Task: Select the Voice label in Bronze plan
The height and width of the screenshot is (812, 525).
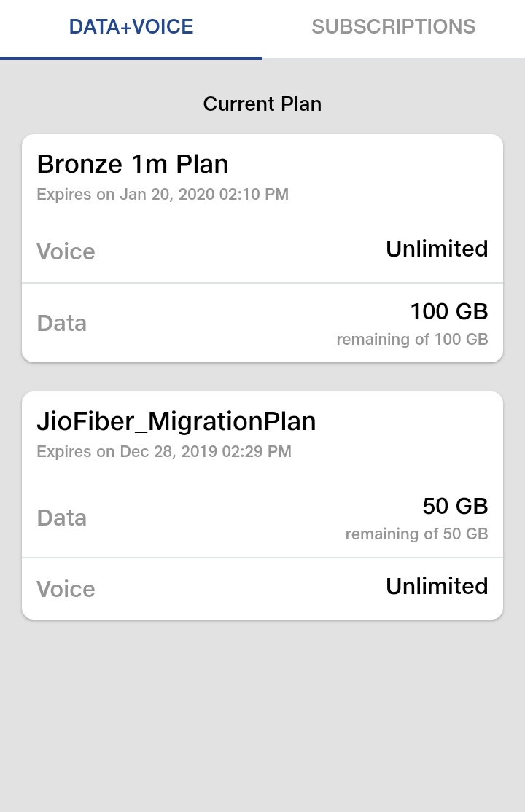Action: 66,252
